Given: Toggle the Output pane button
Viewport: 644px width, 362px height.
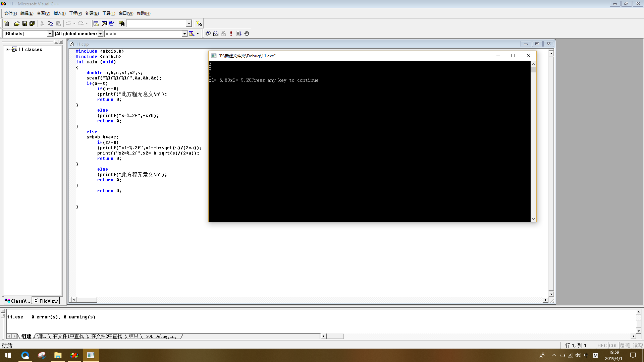Looking at the screenshot, I should pyautogui.click(x=104, y=23).
